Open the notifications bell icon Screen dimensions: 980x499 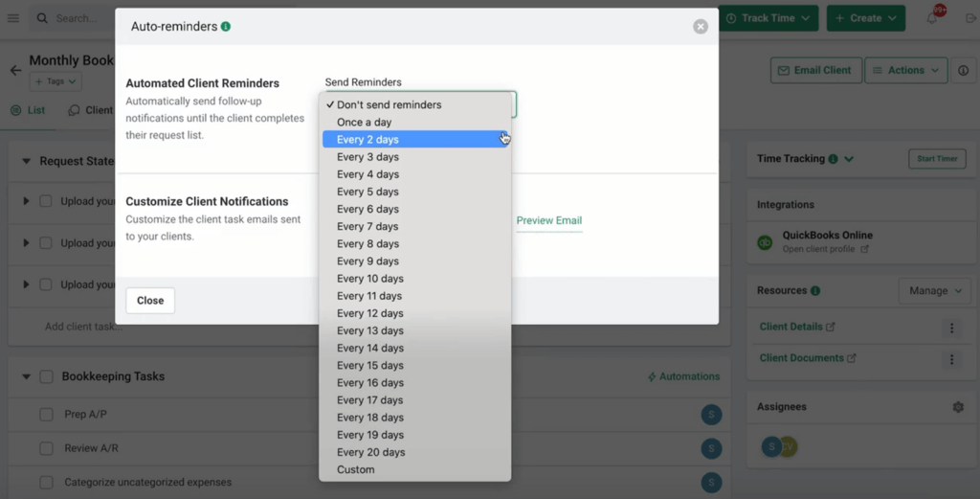[932, 18]
